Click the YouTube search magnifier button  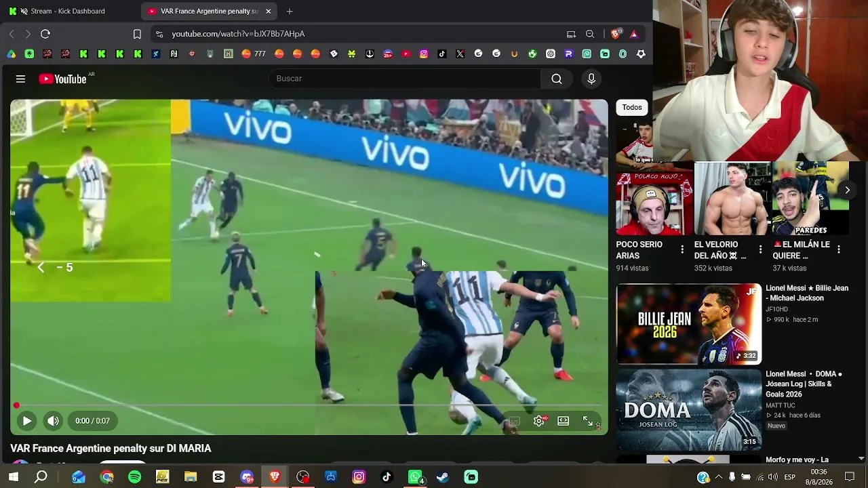[557, 79]
